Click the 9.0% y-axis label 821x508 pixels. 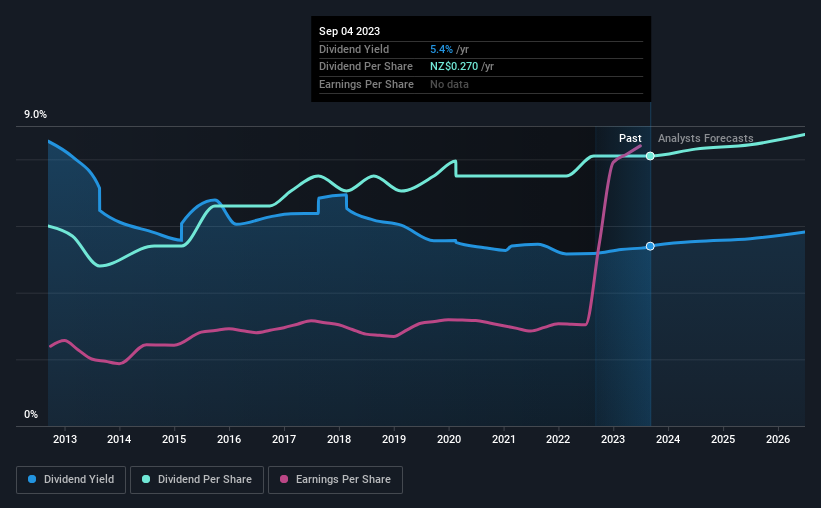click(35, 115)
